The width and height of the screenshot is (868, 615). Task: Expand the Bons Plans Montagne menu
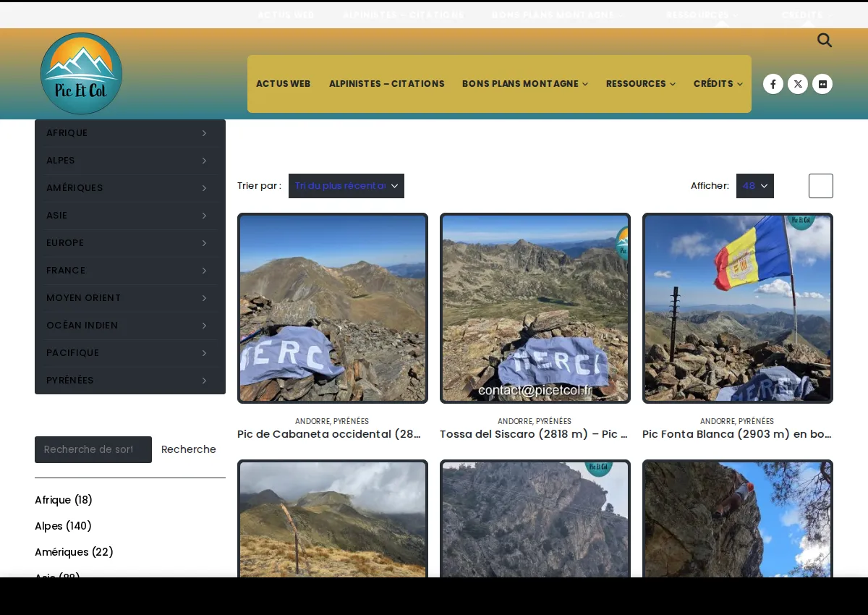pyautogui.click(x=525, y=84)
